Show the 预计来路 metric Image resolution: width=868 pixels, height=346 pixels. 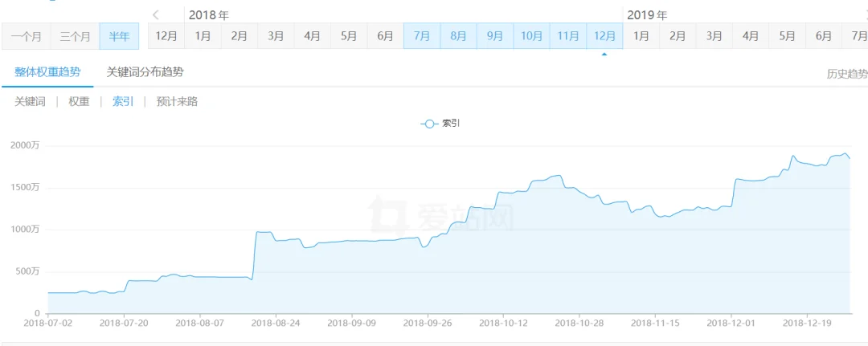pyautogui.click(x=177, y=102)
